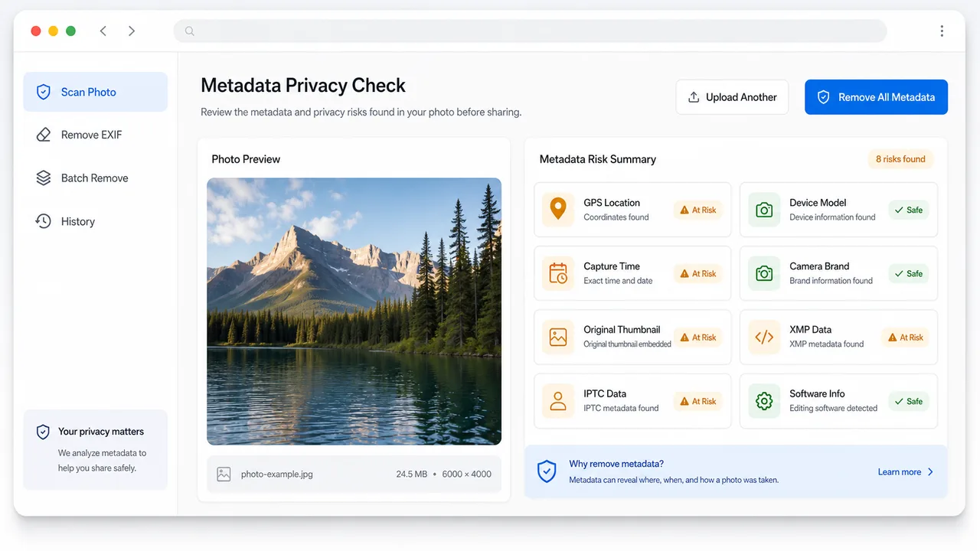Click the Photo Preview heading
980x551 pixels.
pos(246,159)
